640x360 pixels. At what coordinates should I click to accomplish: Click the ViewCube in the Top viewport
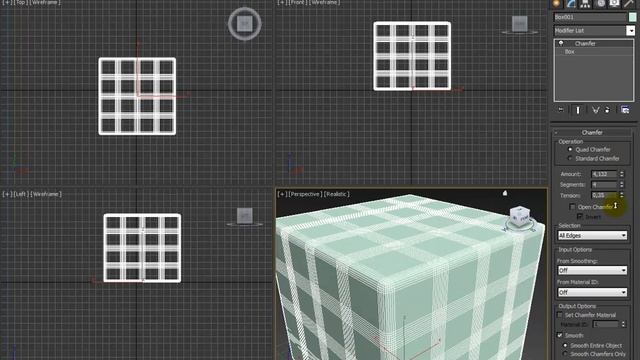244,24
